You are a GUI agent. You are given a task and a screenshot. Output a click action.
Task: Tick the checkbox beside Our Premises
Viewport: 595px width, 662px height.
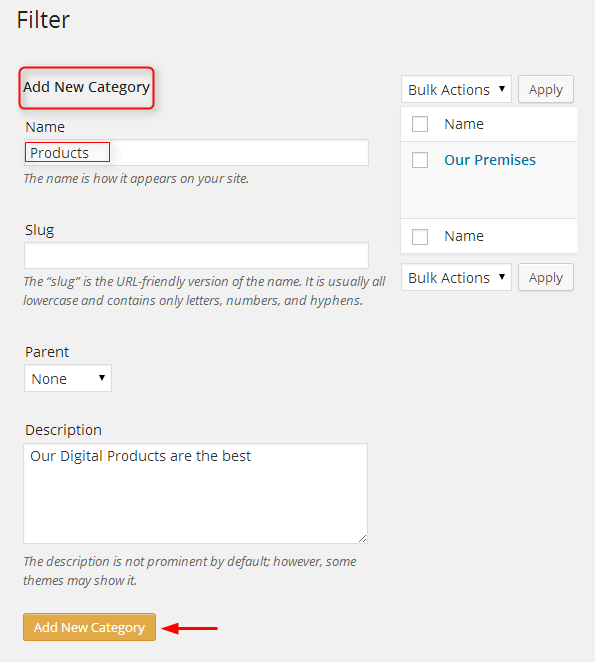coord(420,160)
